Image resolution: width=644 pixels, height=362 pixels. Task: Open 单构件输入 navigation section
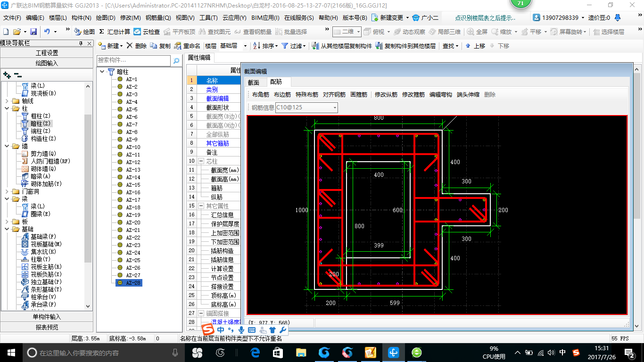[x=47, y=317]
